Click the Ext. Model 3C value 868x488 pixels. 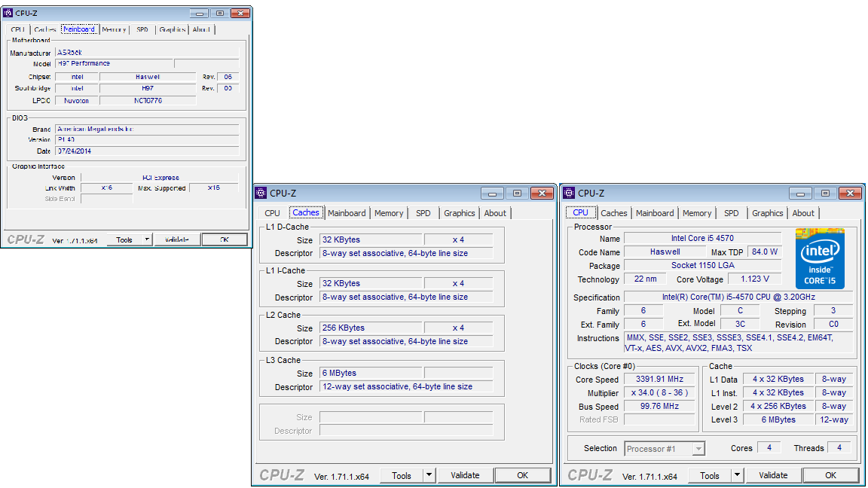tap(740, 325)
